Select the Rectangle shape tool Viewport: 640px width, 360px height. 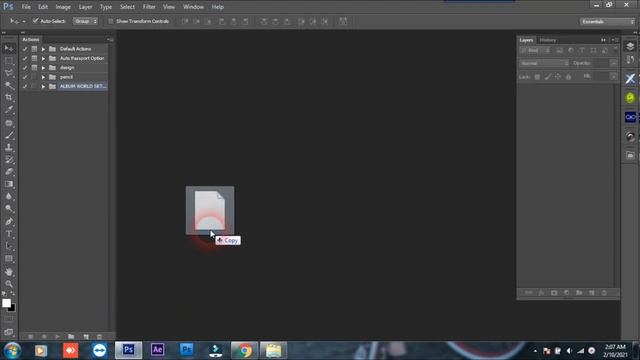[9, 259]
